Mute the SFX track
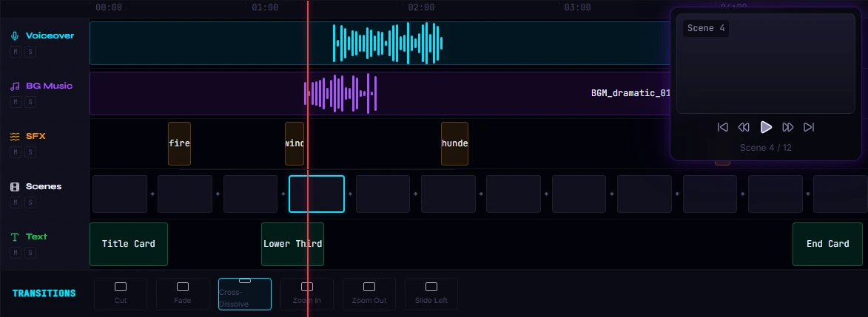868x317 pixels. point(16,152)
